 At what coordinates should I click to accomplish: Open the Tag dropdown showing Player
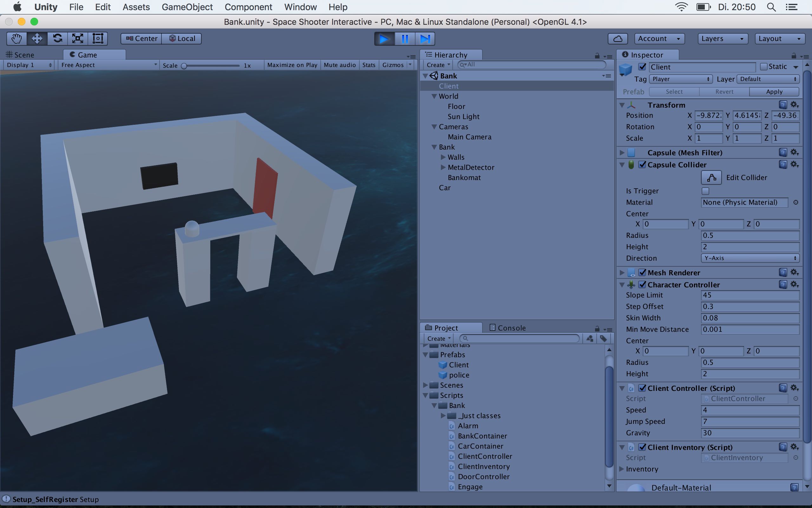(681, 79)
